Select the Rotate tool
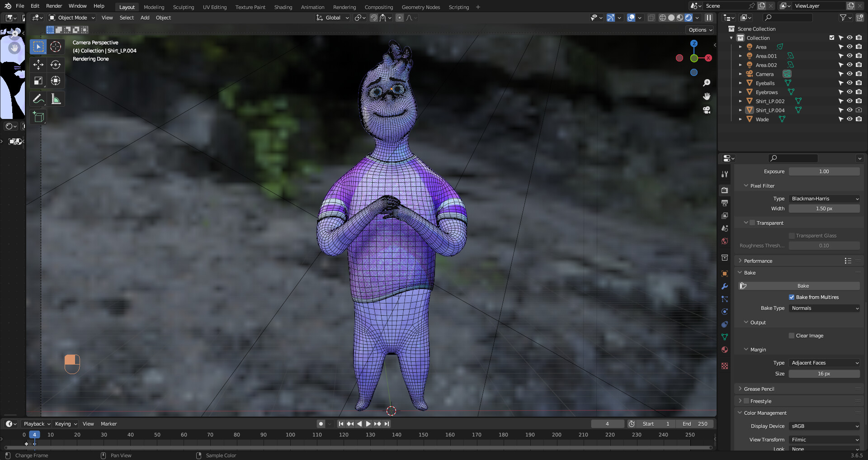 coord(56,65)
